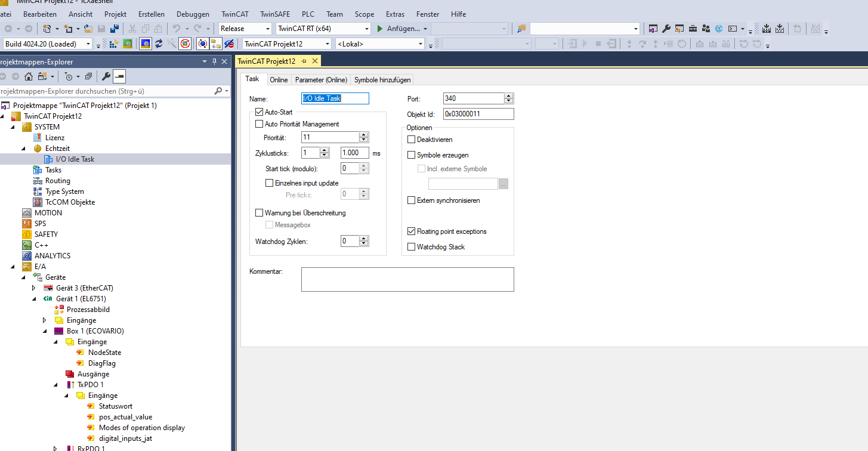Image resolution: width=868 pixels, height=451 pixels.
Task: Uncheck the Auto-Start checkbox
Action: 259,112
